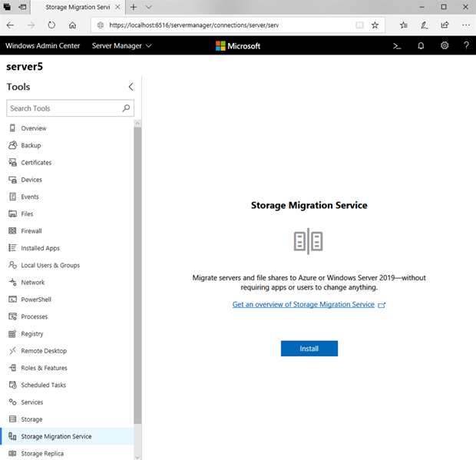Collapse the Tools pane chevron
Screen dimensions: 476x460
tap(131, 87)
